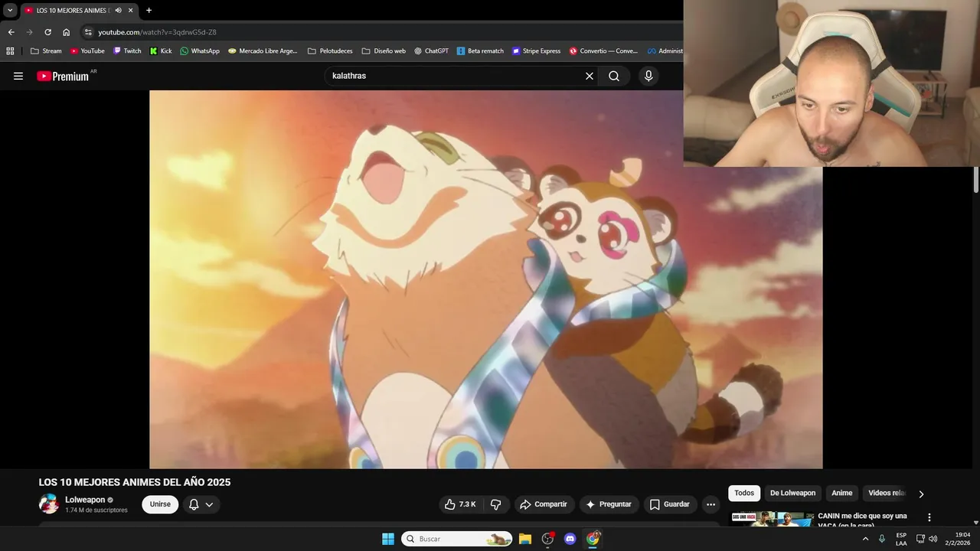The height and width of the screenshot is (551, 980).
Task: Open the Convertio bookmark
Action: coord(603,51)
